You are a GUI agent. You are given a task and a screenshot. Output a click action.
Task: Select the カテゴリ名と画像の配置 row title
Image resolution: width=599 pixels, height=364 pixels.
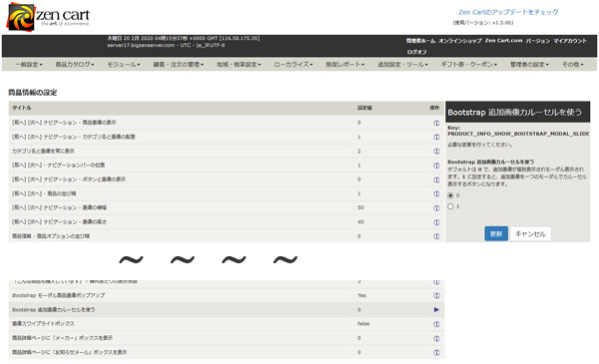(x=73, y=137)
